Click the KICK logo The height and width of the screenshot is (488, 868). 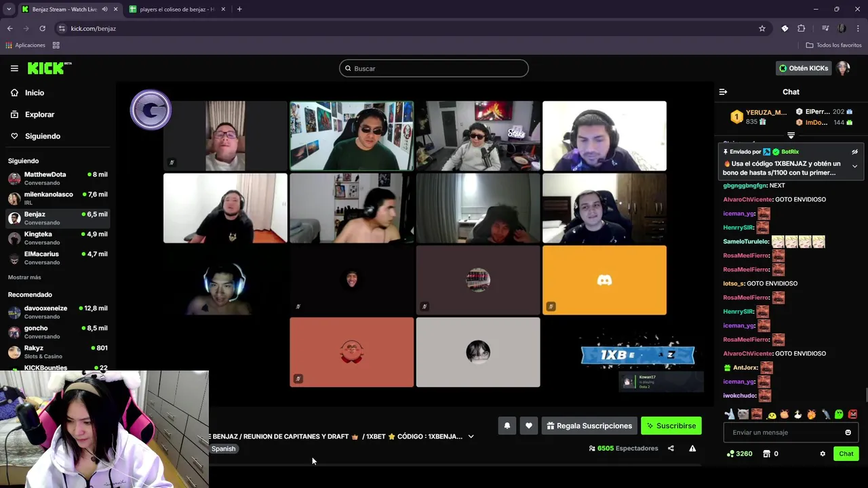click(x=49, y=68)
